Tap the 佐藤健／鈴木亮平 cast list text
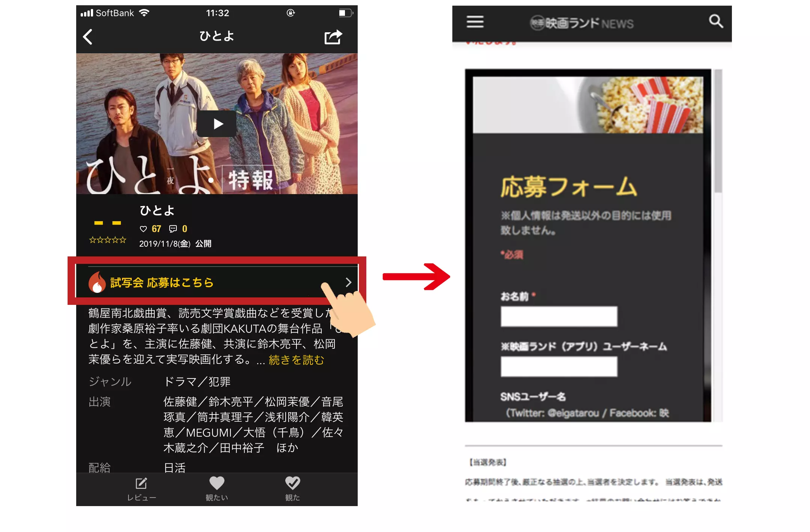This screenshot has width=810, height=532. tap(253, 425)
